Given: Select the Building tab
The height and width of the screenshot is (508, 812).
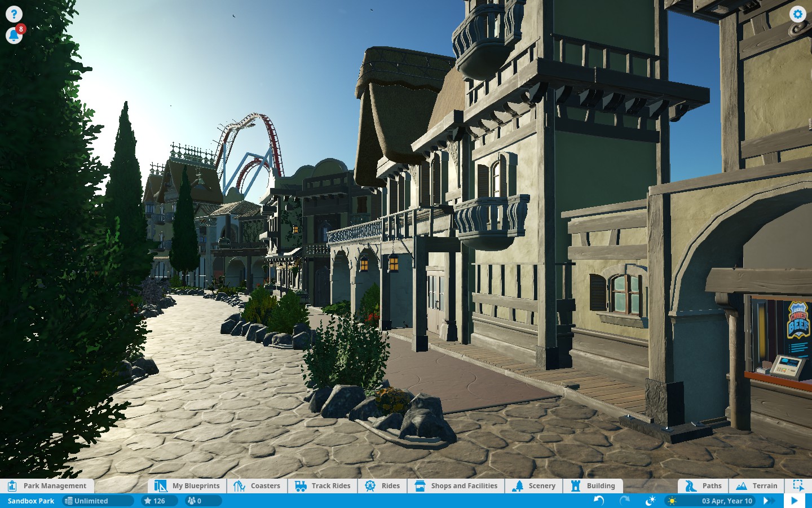Looking at the screenshot, I should point(593,486).
